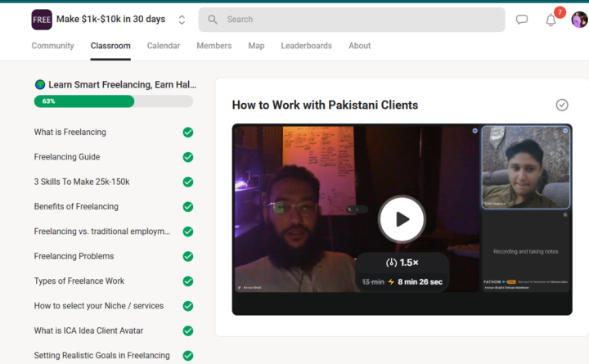Toggle checkmark for What is ICA Idea Client Avatar
The width and height of the screenshot is (589, 364).
[x=188, y=330]
